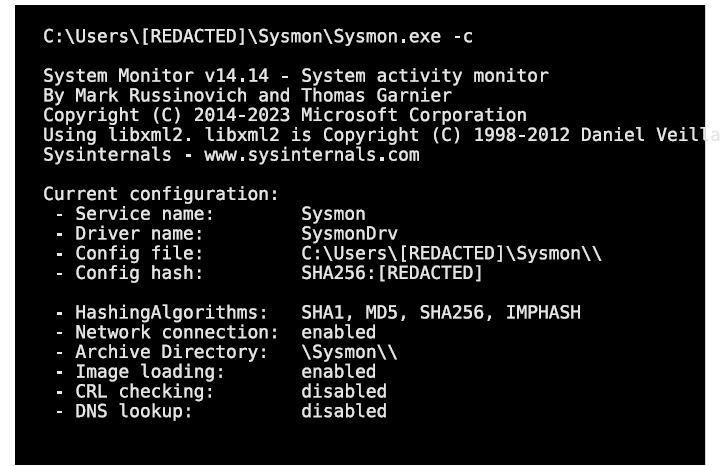Click the Microsoft Corporation copyright line
This screenshot has height=466, width=723.
coord(284,116)
